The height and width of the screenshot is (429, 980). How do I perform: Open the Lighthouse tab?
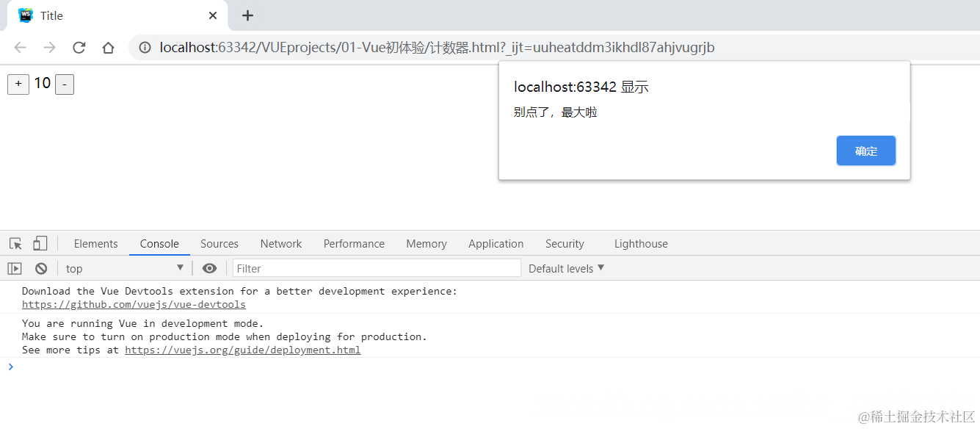click(641, 244)
